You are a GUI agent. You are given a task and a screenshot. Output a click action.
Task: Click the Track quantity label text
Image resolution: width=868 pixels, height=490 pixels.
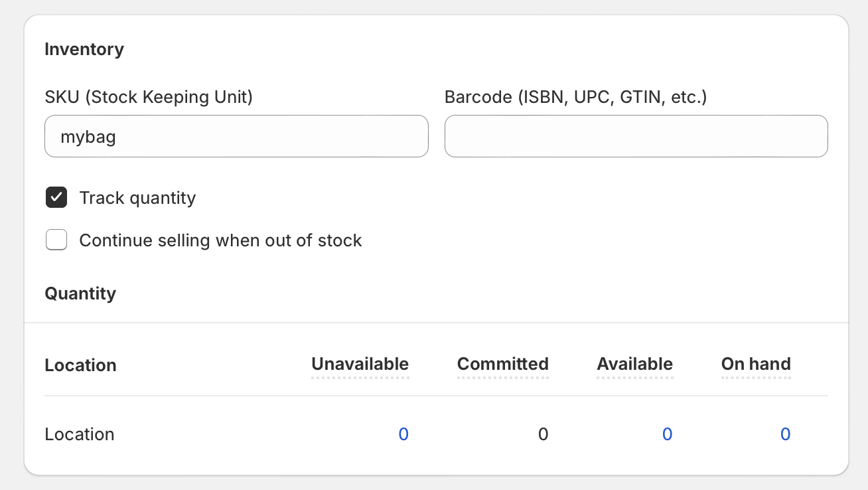tap(137, 198)
